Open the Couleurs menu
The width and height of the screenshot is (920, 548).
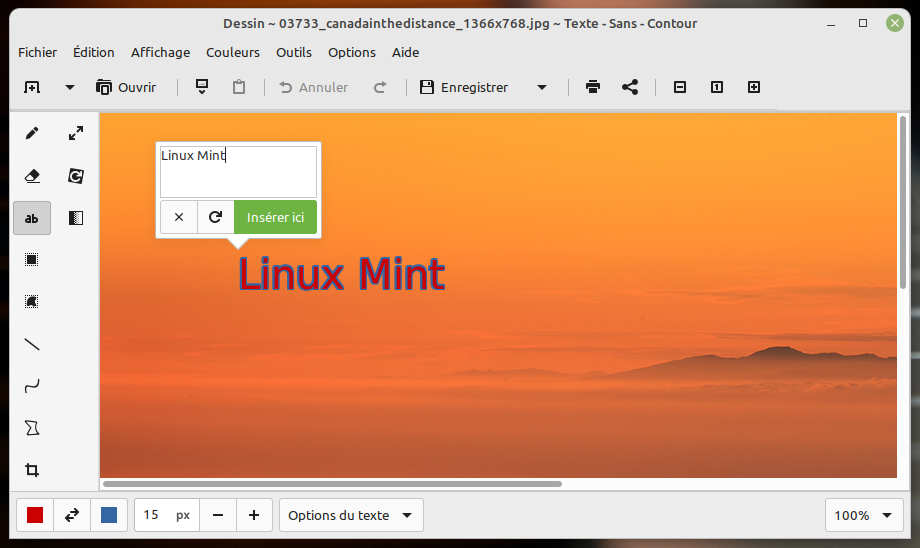pos(233,52)
